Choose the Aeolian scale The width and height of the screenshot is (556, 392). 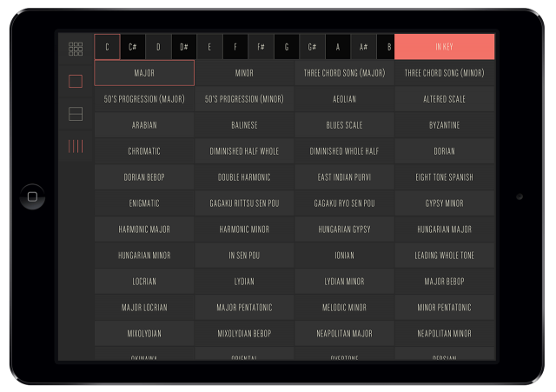[x=344, y=99]
